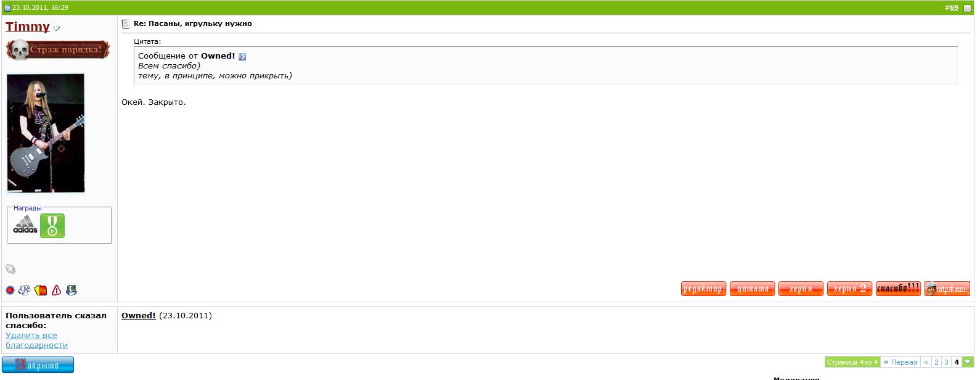Click the цитата quote button

click(x=753, y=289)
